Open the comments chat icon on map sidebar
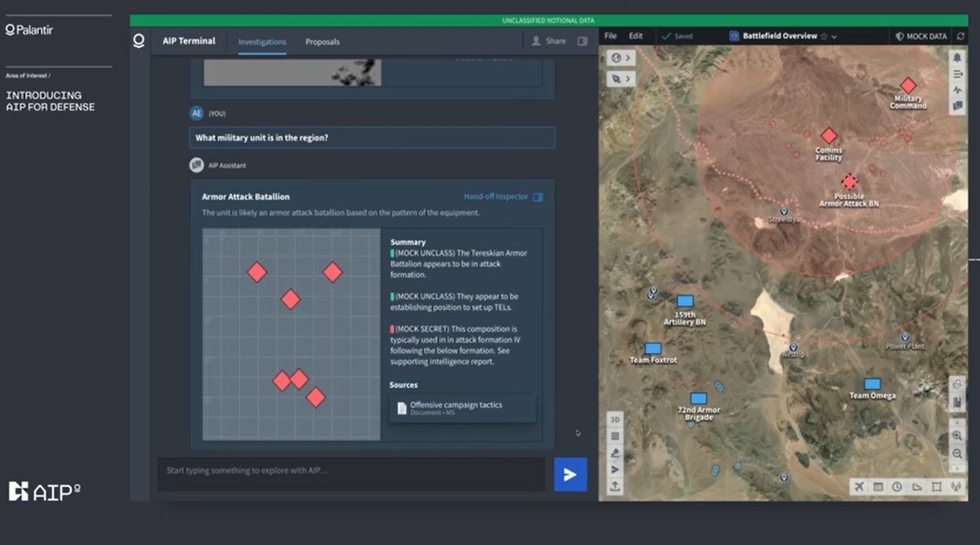980x545 pixels. point(957,106)
